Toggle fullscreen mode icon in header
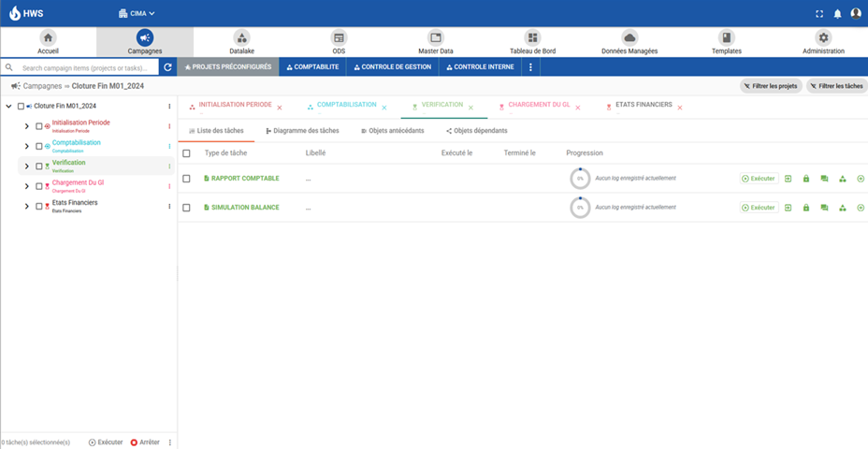This screenshot has height=449, width=868. pos(819,14)
